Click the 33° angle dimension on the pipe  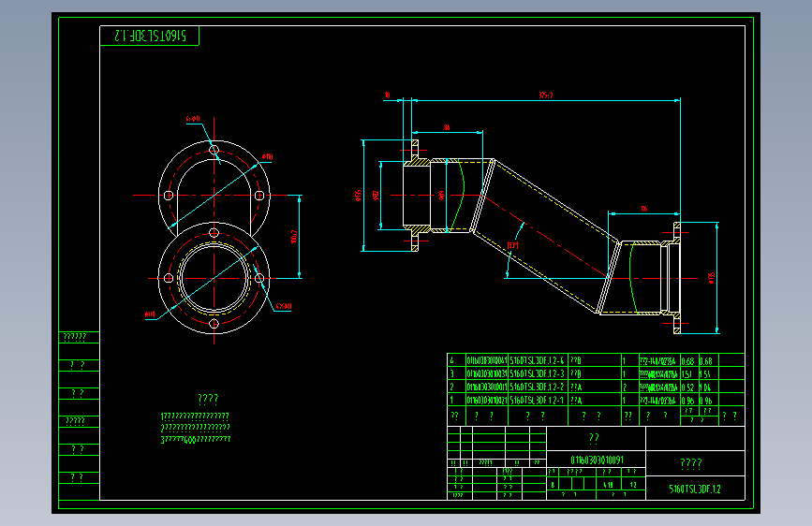pos(512,245)
